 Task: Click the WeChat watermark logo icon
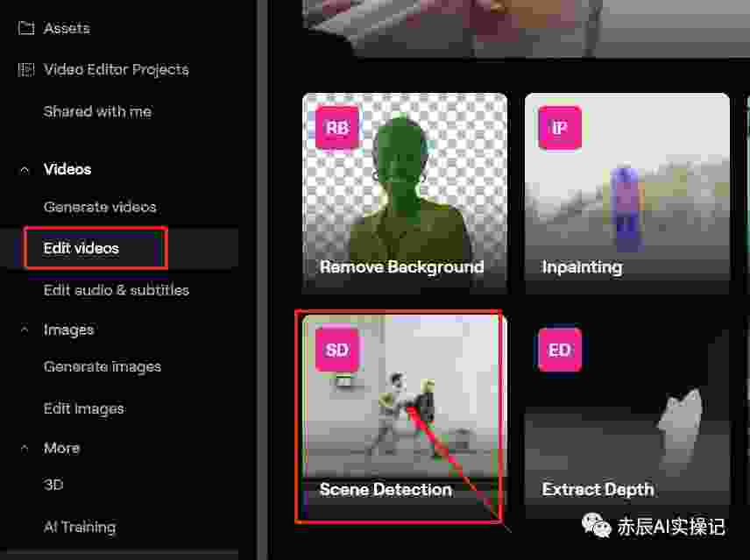(x=596, y=525)
